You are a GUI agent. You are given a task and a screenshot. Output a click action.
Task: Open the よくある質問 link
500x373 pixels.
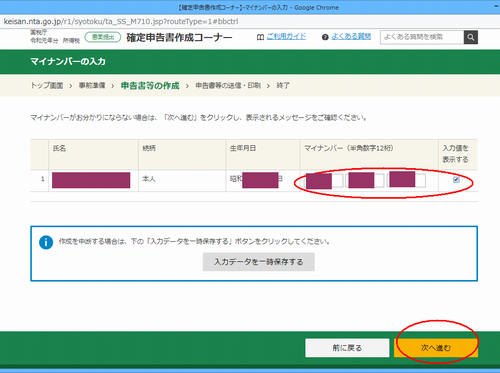tap(351, 37)
